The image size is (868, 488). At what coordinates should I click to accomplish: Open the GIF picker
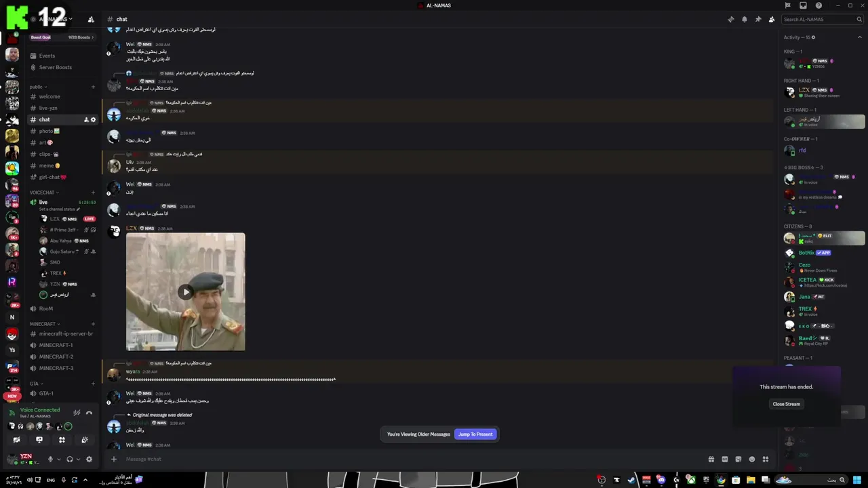tap(724, 459)
